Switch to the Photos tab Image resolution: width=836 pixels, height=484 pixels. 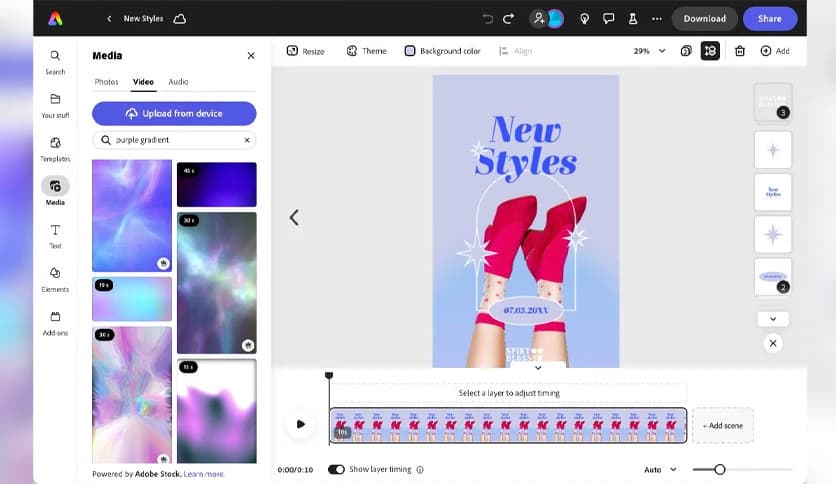click(x=106, y=82)
